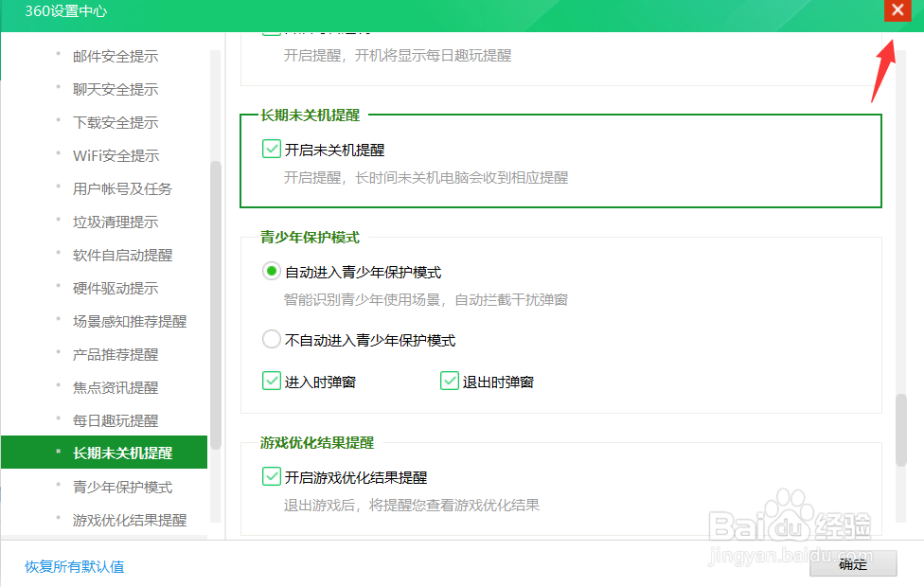Image resolution: width=924 pixels, height=587 pixels.
Task: Confirm settings with the 确定 button
Action: (851, 564)
